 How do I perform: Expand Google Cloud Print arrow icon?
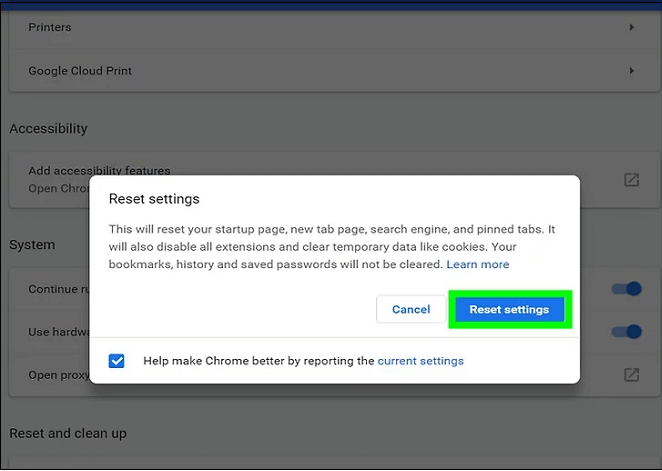coord(632,71)
